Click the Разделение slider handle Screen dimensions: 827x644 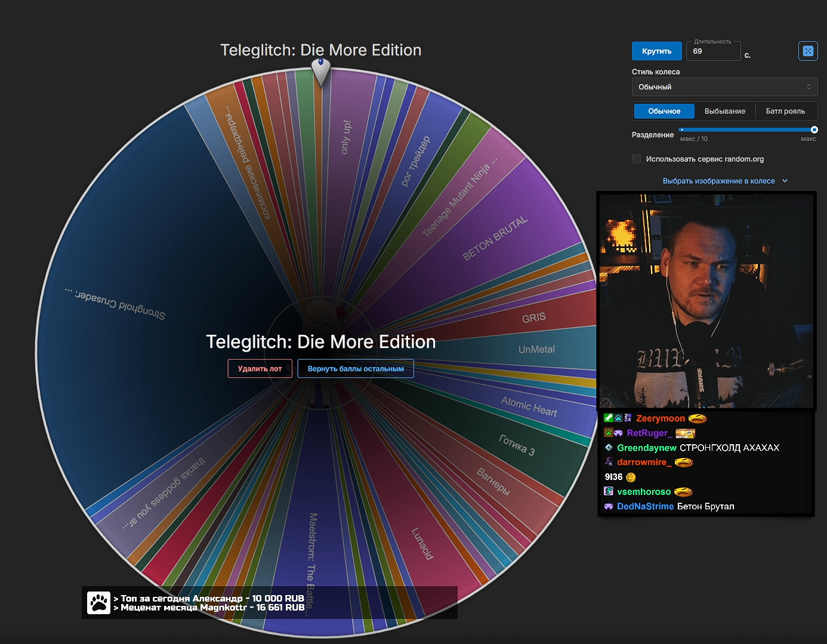coord(814,129)
